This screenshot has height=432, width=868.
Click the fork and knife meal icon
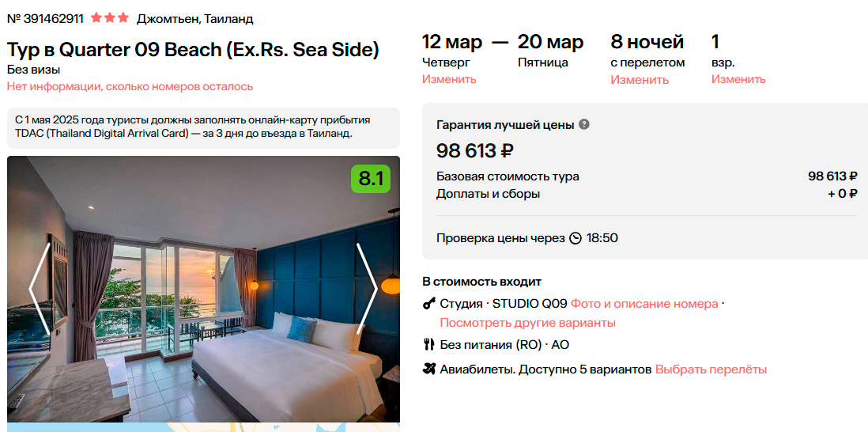tap(429, 344)
